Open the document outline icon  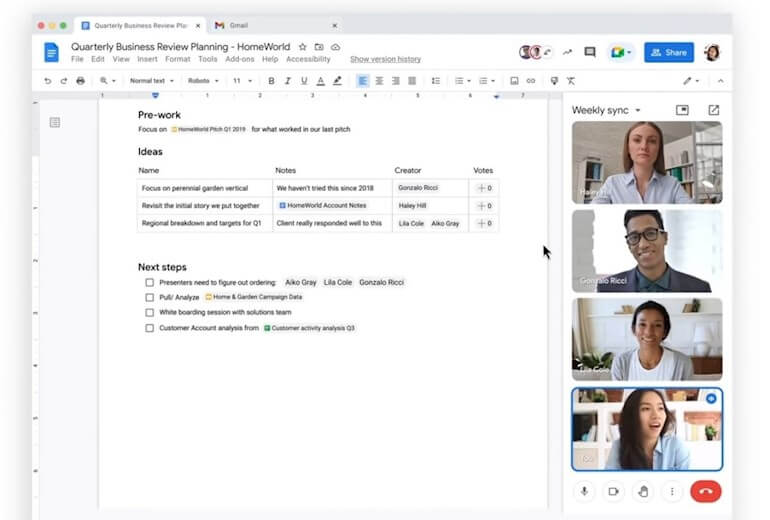click(x=55, y=122)
